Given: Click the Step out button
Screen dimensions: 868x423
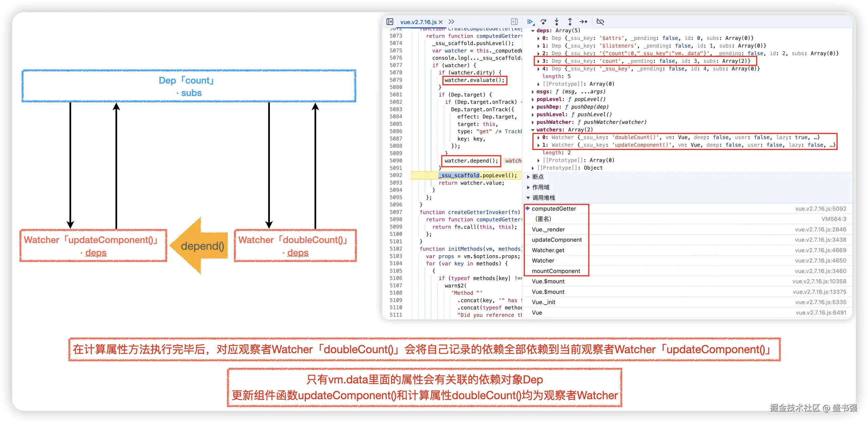Looking at the screenshot, I should point(570,22).
